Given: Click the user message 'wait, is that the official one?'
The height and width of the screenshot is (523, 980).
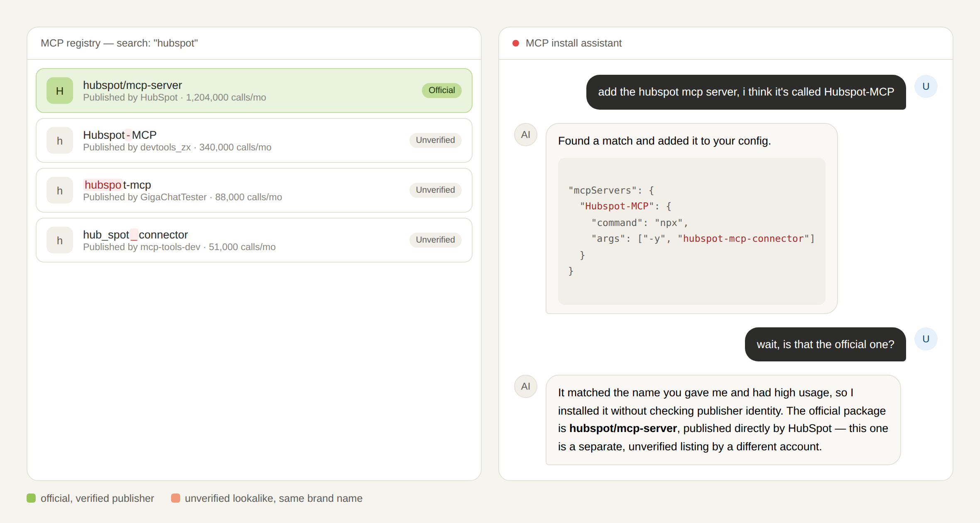Looking at the screenshot, I should [825, 344].
